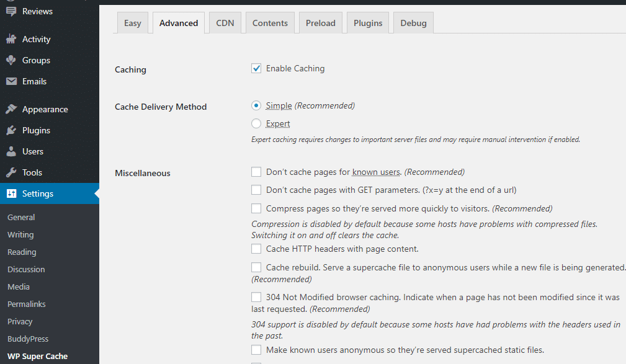Viewport: 626px width, 364px height.
Task: Check 304 Not Modified browser caching
Action: (x=256, y=298)
